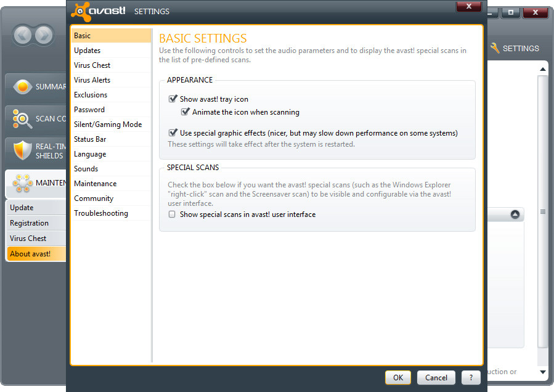
Task: Open the Sounds settings category
Action: coord(111,169)
